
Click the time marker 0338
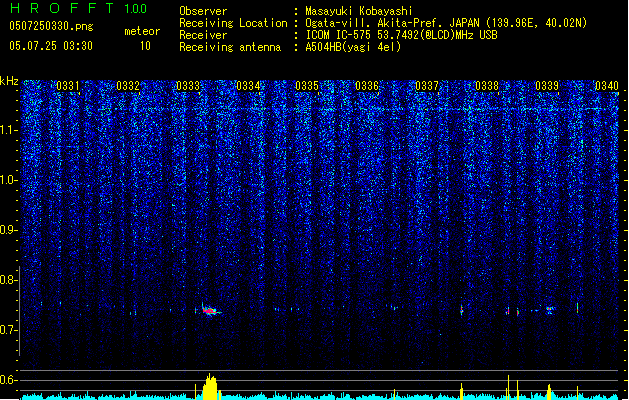(487, 86)
